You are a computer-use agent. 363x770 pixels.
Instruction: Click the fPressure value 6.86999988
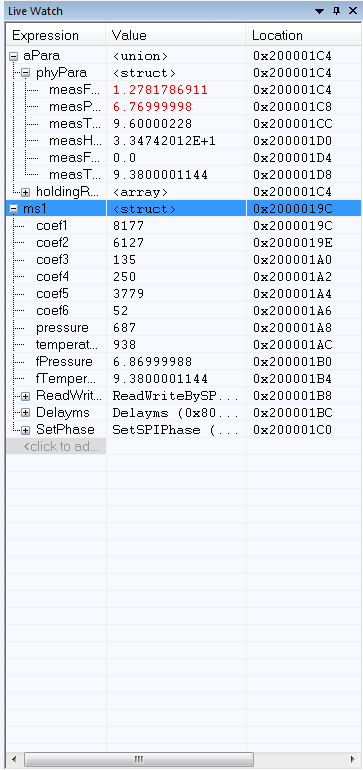[x=152, y=362]
